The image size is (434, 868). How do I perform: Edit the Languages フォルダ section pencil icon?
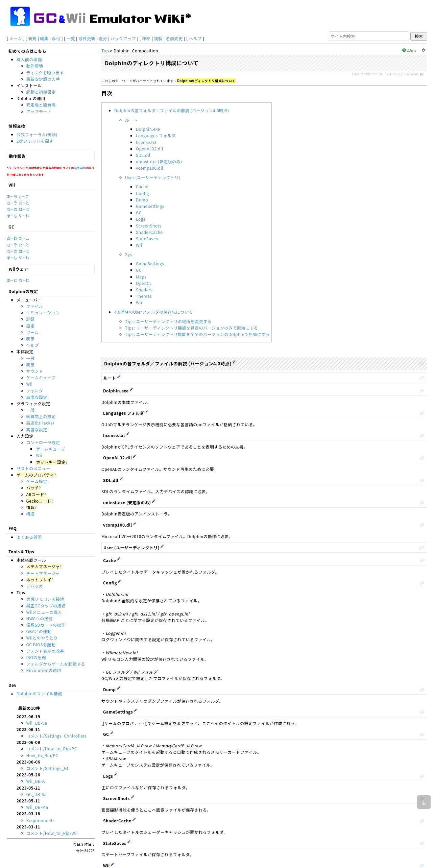(146, 412)
